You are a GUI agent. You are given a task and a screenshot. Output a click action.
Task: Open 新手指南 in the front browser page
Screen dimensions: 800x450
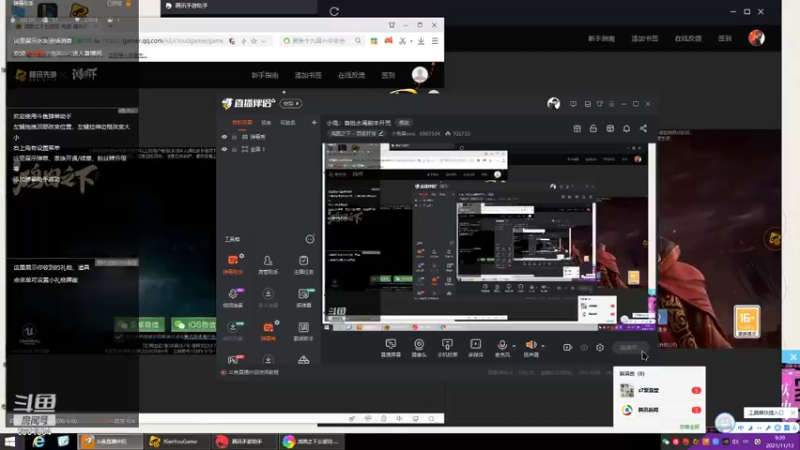pos(265,75)
